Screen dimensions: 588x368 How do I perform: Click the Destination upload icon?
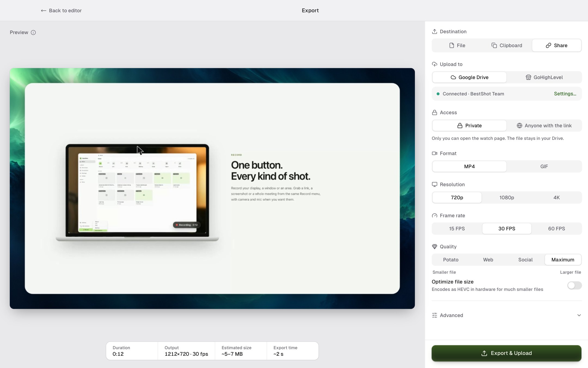pos(434,32)
